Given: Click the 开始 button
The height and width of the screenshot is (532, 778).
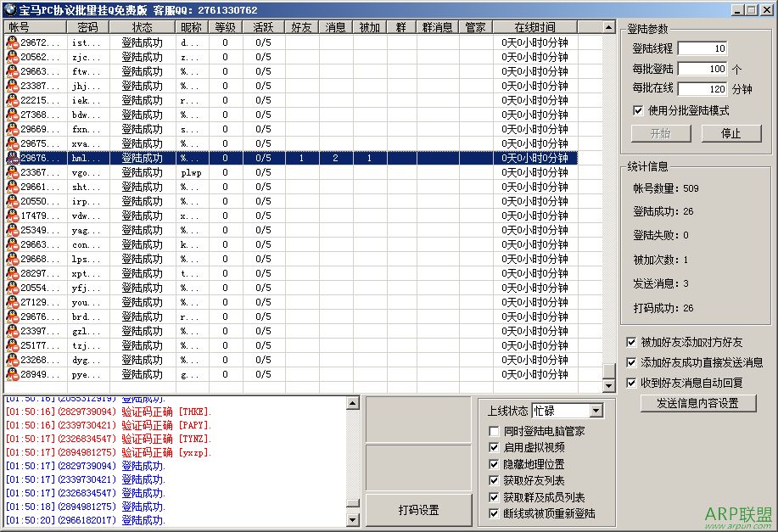Looking at the screenshot, I should (x=661, y=133).
